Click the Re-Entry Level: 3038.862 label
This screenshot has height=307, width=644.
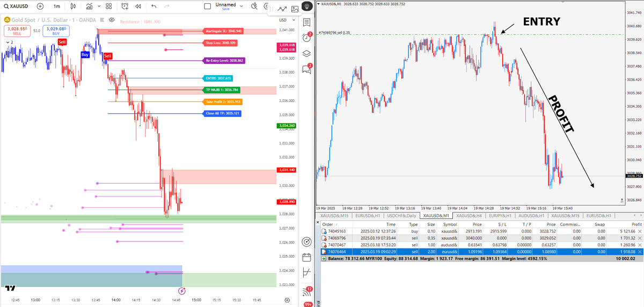point(224,61)
